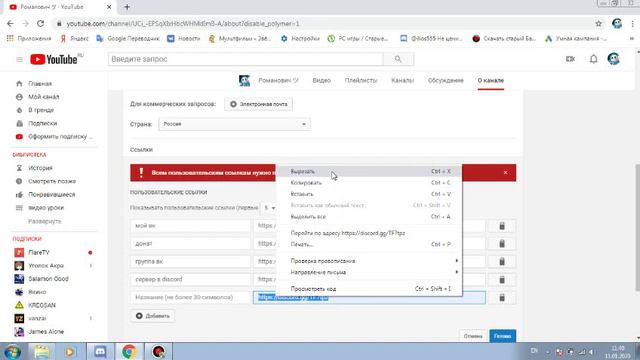Viewport: 640px width, 360px height.
Task: Dismiss the red error banner
Action: (505, 173)
